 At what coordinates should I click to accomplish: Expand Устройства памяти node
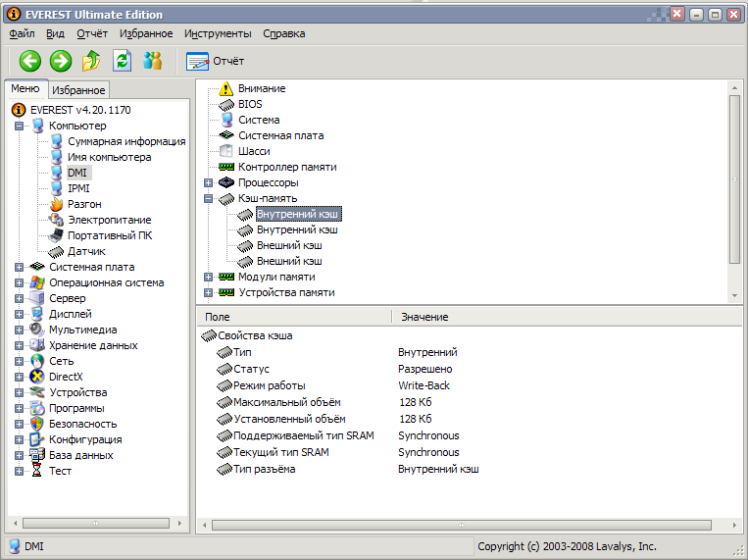pyautogui.click(x=208, y=292)
